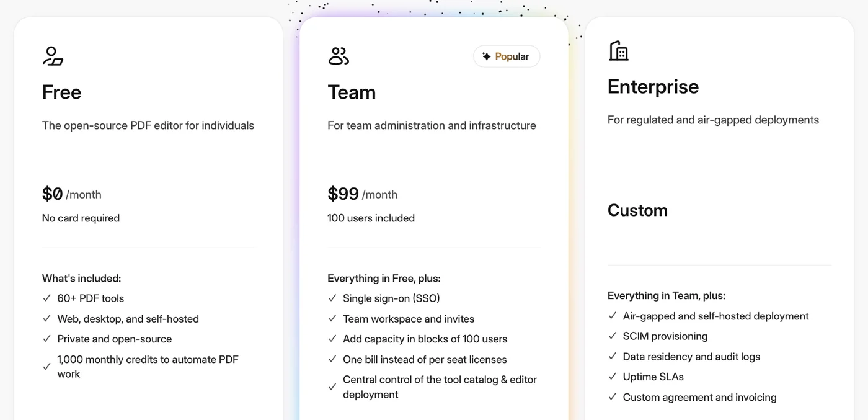Click 'For regulated and air-gapped deployments' description

tap(713, 120)
